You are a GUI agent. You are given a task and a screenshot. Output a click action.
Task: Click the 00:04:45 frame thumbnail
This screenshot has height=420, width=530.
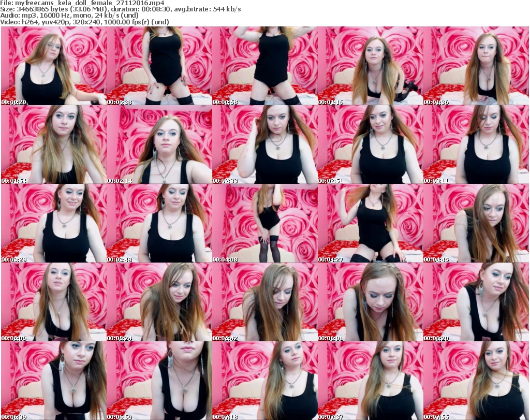[x=476, y=223]
